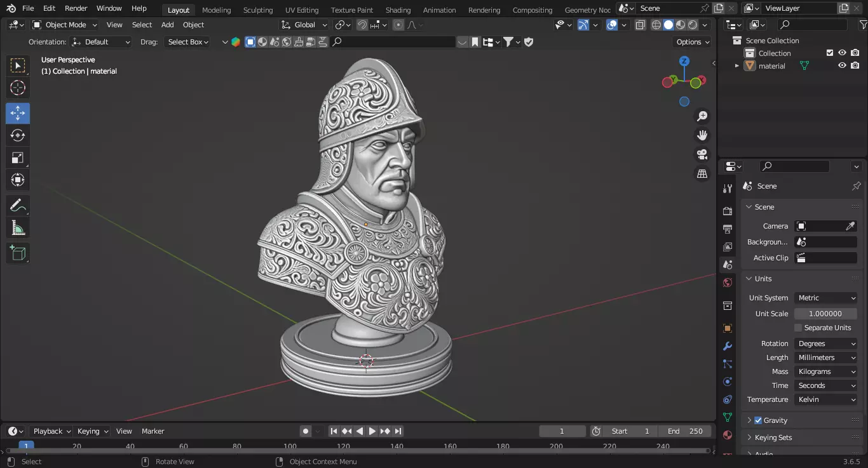The height and width of the screenshot is (468, 868).
Task: Toggle X-ray view button
Action: pos(641,25)
